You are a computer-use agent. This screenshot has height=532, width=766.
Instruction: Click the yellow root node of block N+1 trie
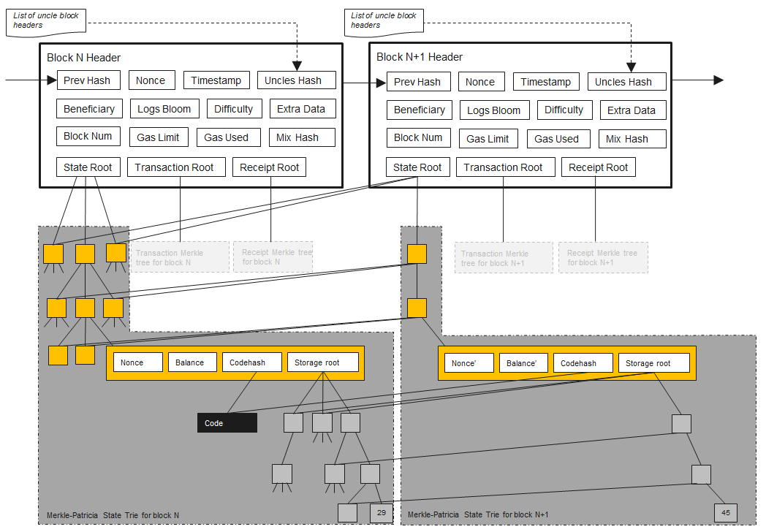click(417, 254)
